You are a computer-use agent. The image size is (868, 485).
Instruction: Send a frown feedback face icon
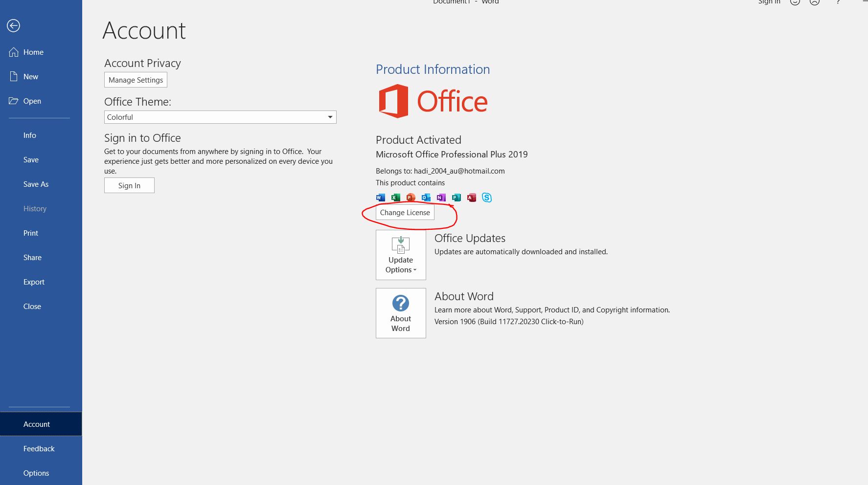[x=815, y=2]
